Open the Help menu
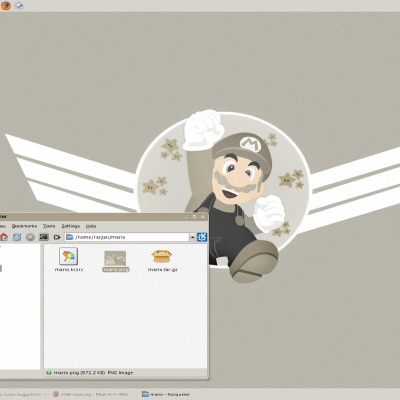 click(x=91, y=226)
